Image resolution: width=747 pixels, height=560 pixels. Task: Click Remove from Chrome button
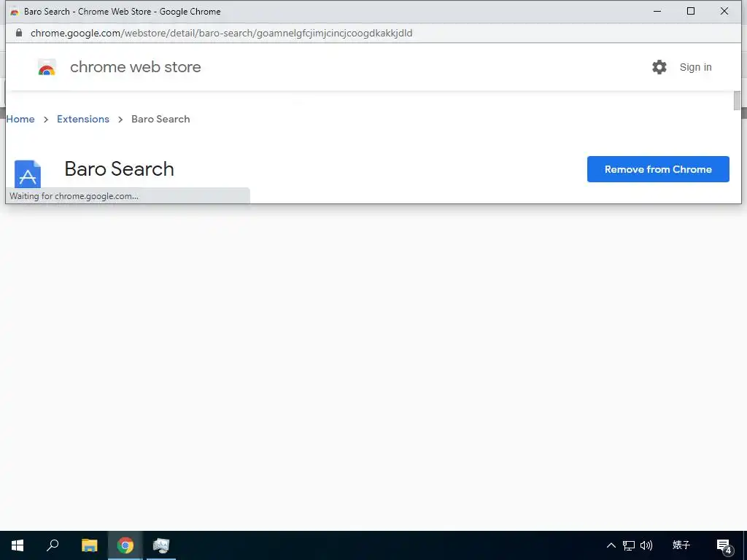[658, 169]
